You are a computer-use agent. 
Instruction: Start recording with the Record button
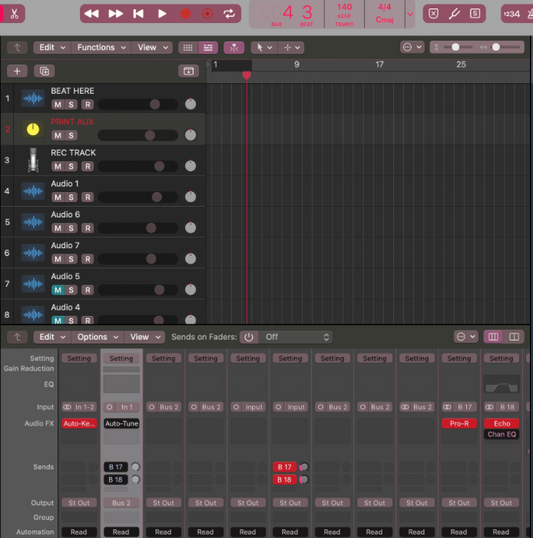pyautogui.click(x=185, y=14)
